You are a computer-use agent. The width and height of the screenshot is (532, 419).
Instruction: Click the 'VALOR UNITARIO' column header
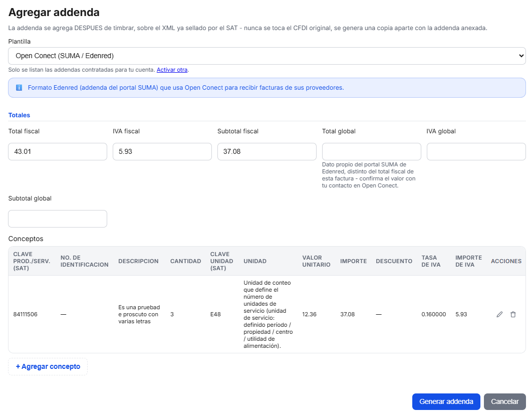316,261
